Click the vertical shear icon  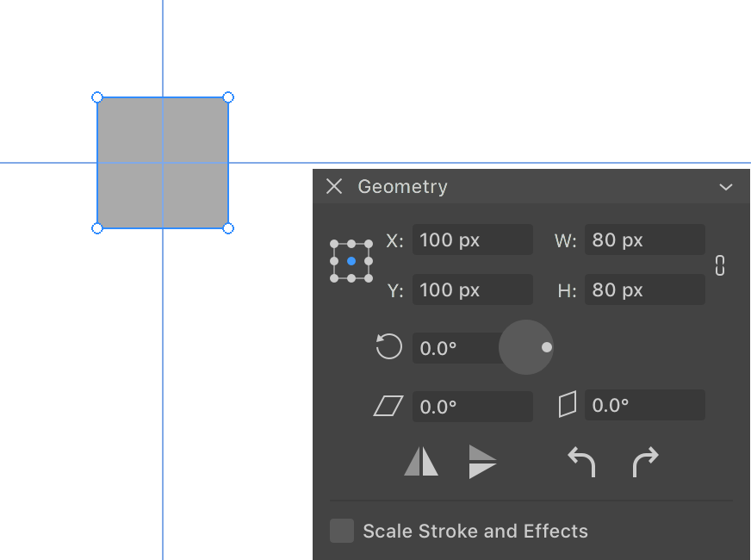[568, 404]
